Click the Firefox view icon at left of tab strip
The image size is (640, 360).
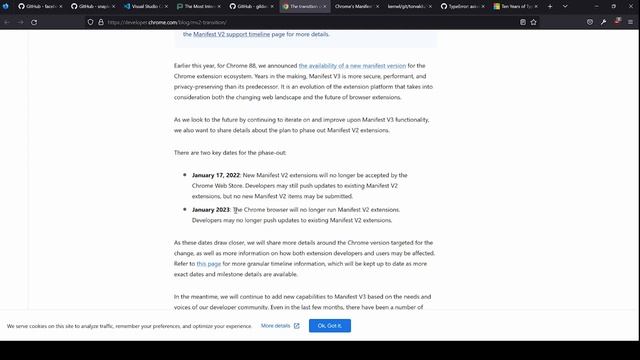[5, 6]
